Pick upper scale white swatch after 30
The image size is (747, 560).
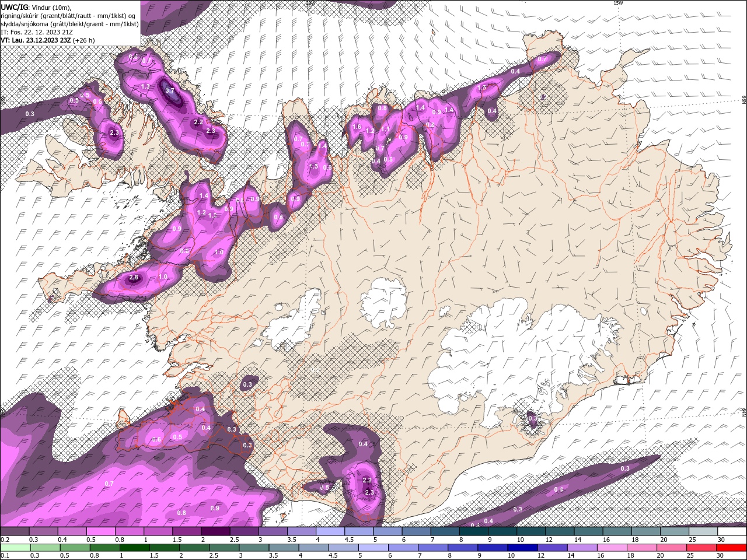[x=732, y=531]
